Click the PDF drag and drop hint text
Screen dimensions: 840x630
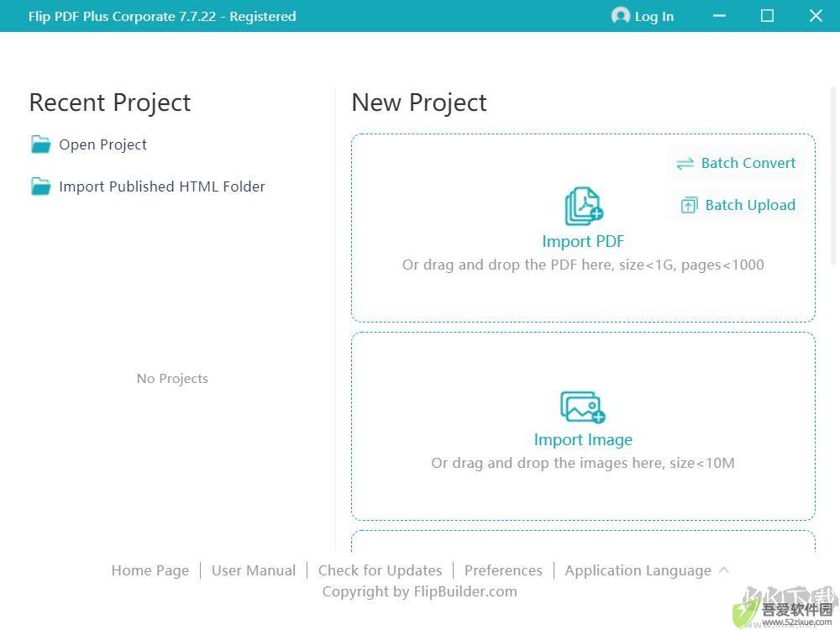[x=583, y=265]
